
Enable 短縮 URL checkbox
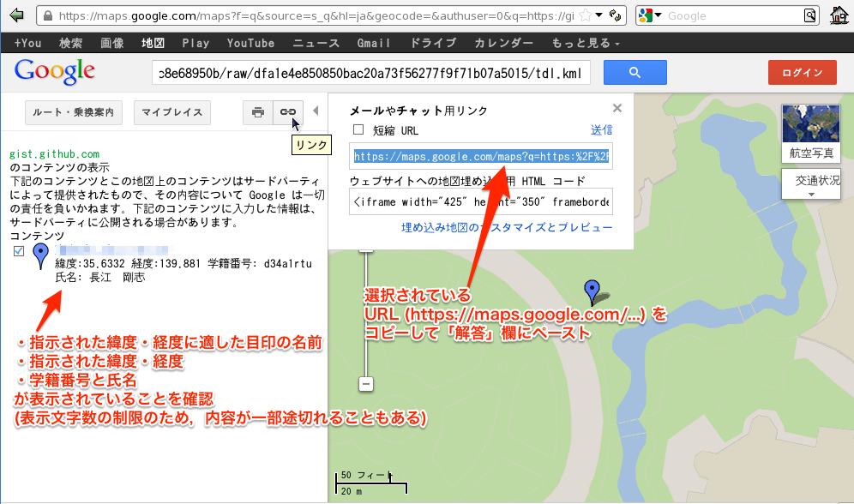tap(358, 129)
